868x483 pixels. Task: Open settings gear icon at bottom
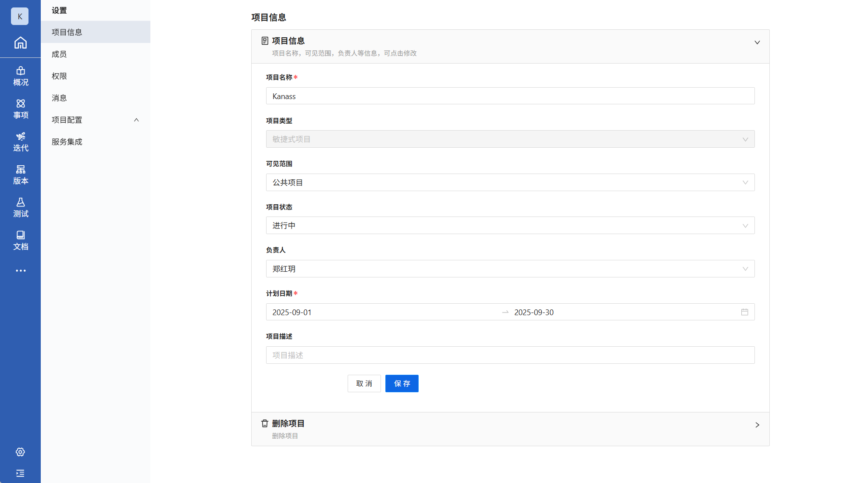point(20,452)
